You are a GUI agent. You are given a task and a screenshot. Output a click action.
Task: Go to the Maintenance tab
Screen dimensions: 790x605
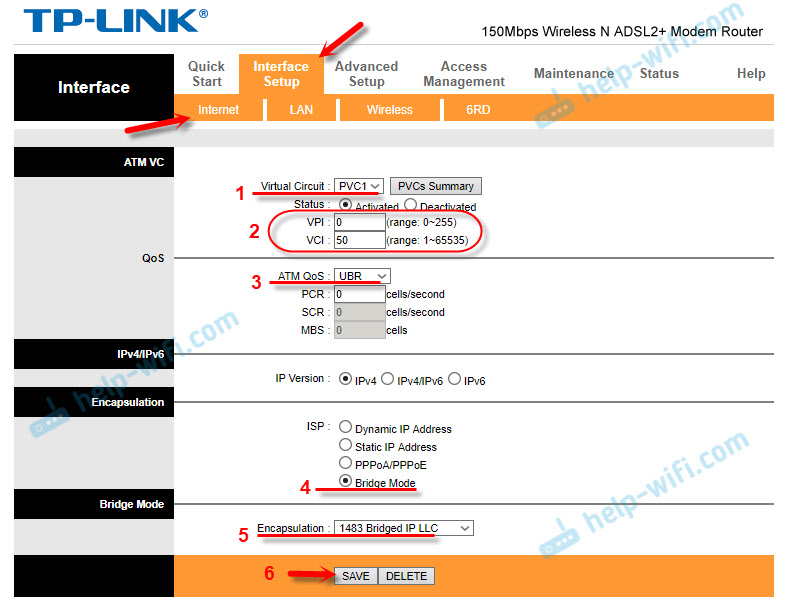[x=573, y=74]
